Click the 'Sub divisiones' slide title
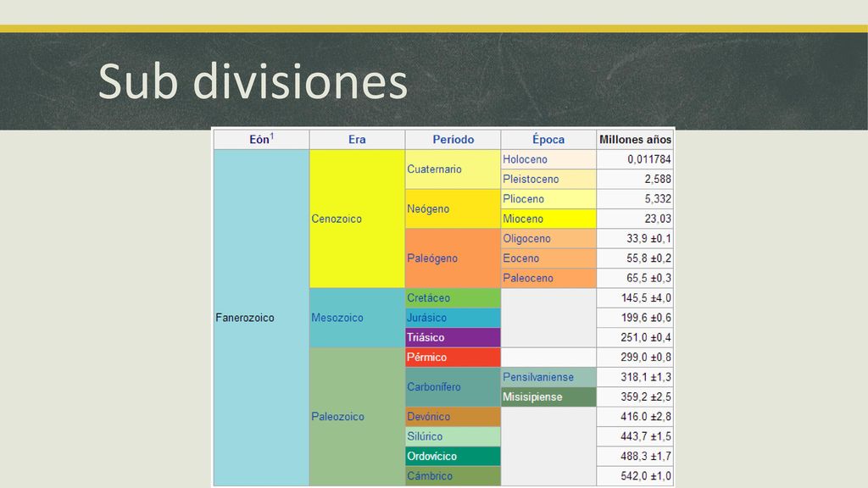 (253, 81)
